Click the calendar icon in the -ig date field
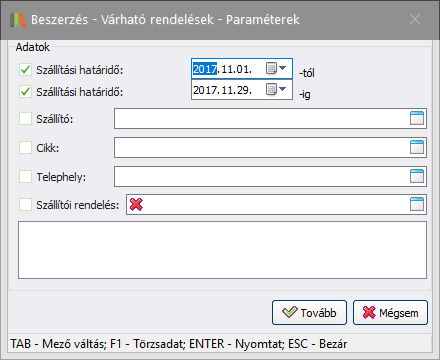This screenshot has width=440, height=360. (x=271, y=89)
